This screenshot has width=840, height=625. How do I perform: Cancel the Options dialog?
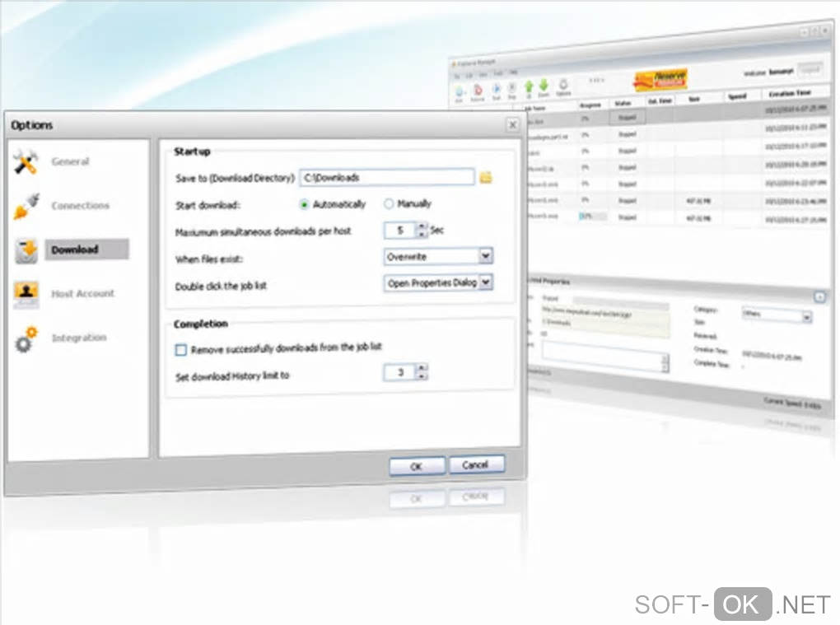point(476,464)
